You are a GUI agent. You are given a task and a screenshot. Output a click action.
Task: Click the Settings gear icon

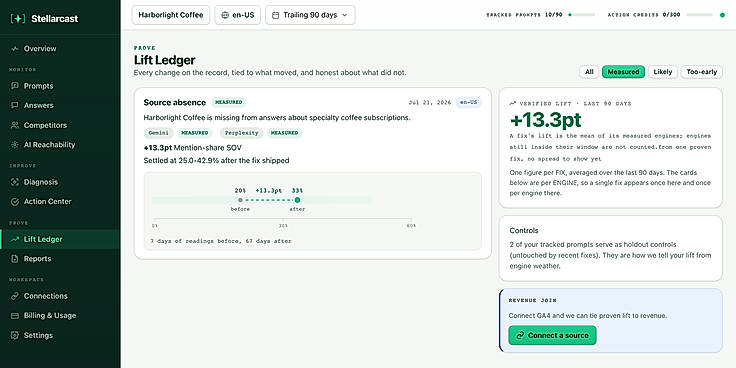[15, 336]
